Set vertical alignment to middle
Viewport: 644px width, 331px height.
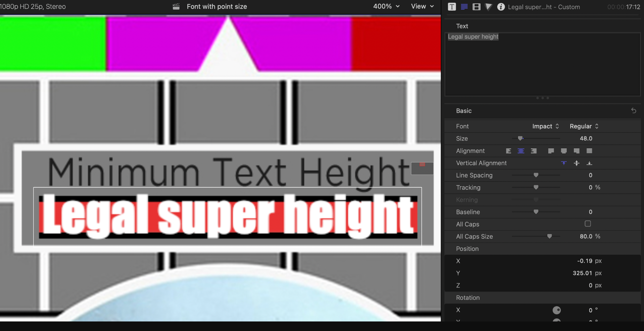pyautogui.click(x=577, y=163)
